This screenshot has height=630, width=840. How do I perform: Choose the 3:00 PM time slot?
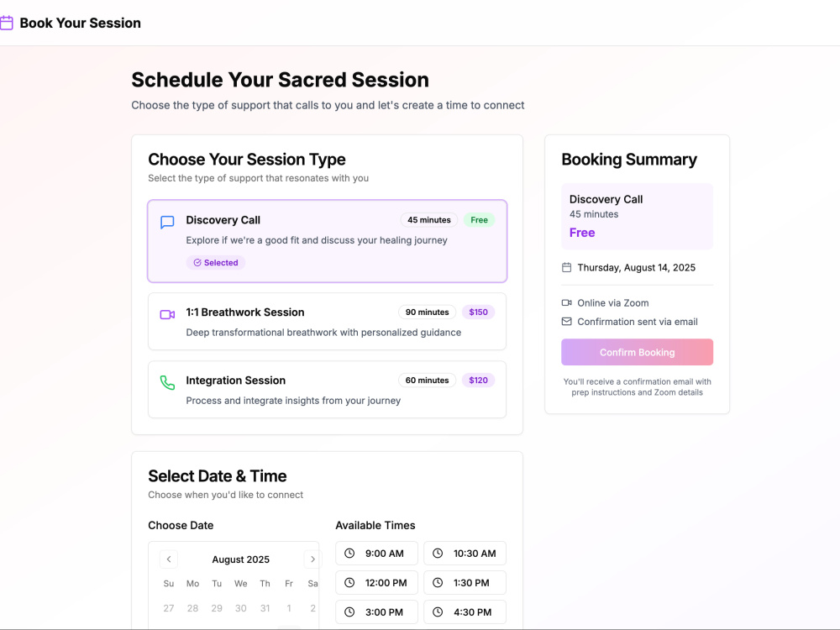click(376, 612)
